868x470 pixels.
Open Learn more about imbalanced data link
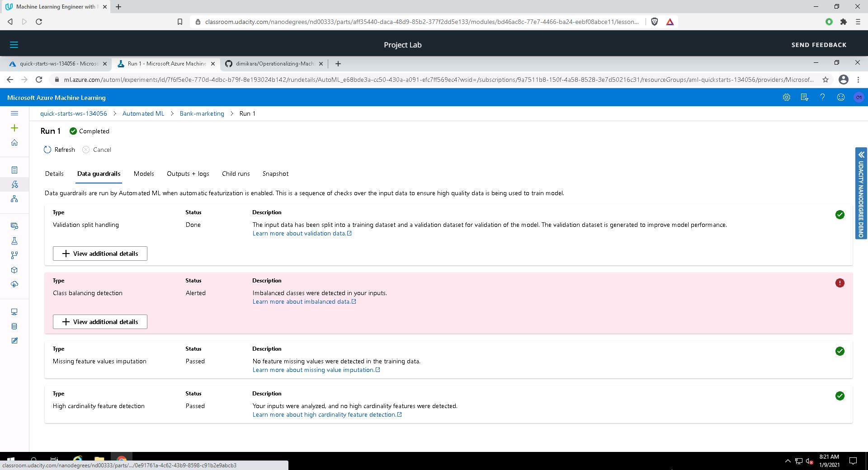(301, 301)
